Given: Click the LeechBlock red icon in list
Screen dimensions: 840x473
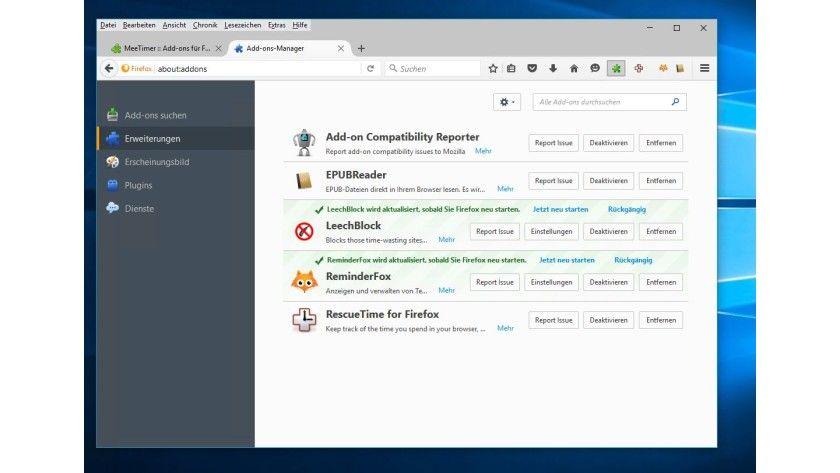Looking at the screenshot, I should pos(304,231).
